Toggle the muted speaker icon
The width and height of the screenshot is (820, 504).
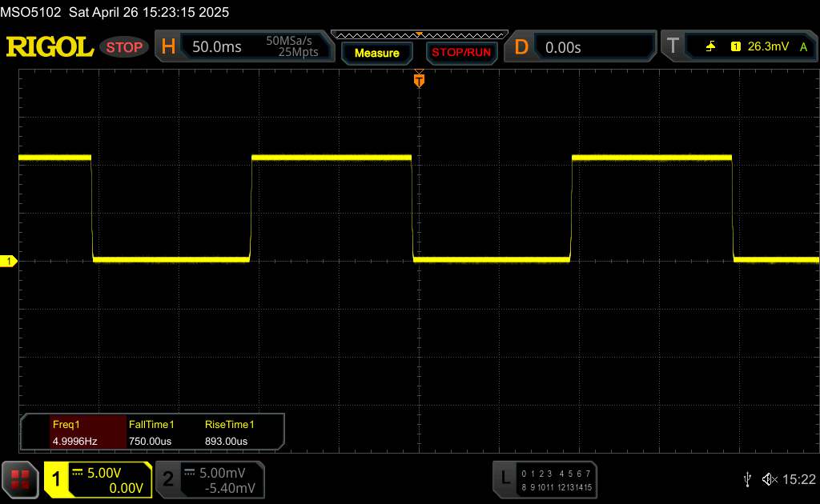coord(770,479)
